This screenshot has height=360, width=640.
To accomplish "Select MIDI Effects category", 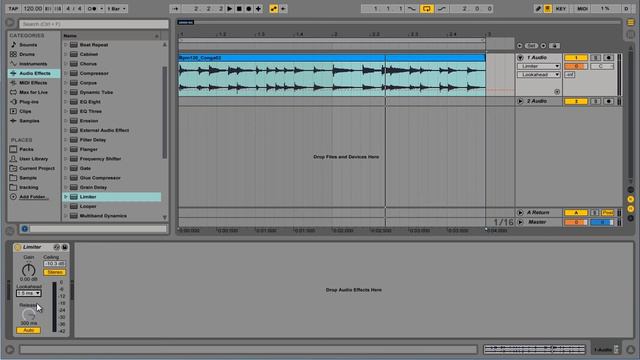I will (x=33, y=82).
